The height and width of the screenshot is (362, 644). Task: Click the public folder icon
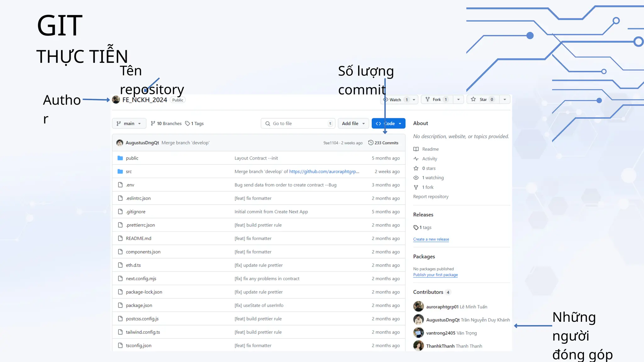[x=120, y=158]
